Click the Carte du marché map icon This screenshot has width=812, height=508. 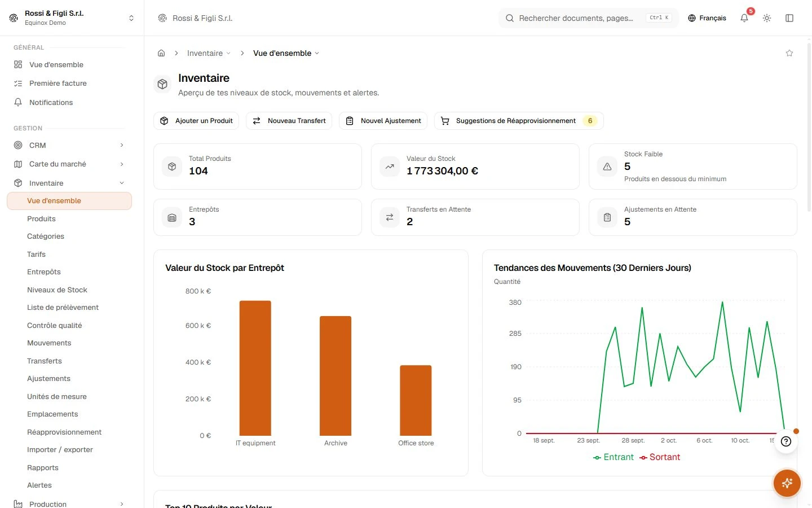coord(18,164)
